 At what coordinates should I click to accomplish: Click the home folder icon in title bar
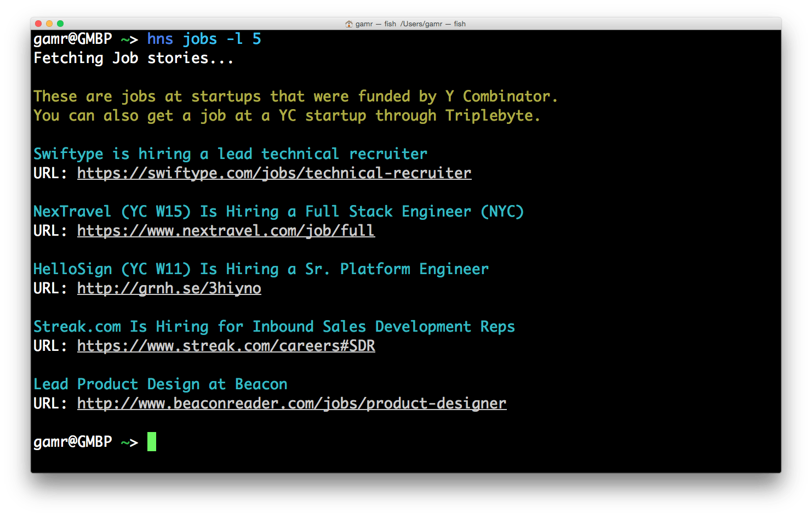[x=349, y=24]
